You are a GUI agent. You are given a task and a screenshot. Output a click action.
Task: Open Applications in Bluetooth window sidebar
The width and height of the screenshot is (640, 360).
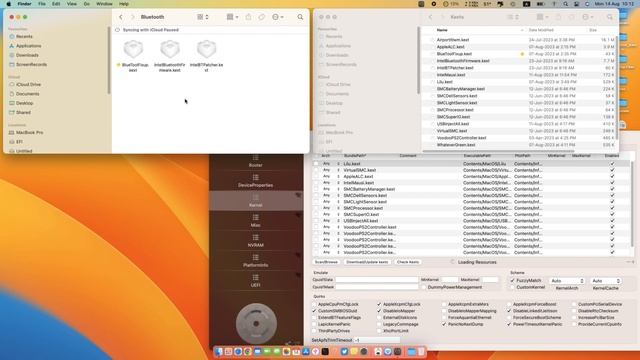point(29,46)
